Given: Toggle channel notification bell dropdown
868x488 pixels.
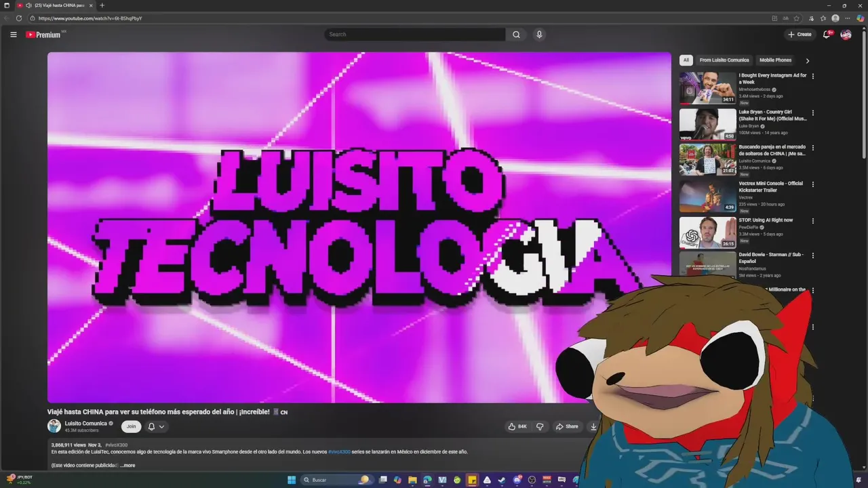Looking at the screenshot, I should pyautogui.click(x=156, y=426).
